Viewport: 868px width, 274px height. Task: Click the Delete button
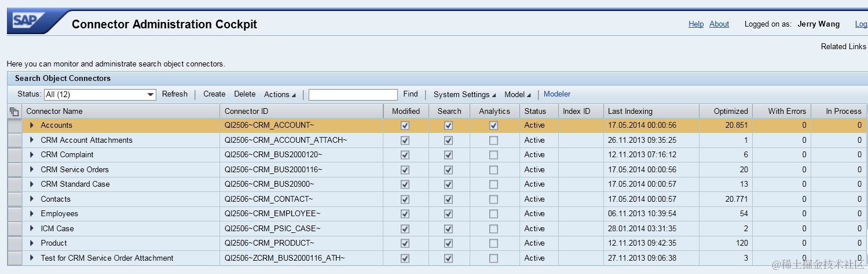[244, 94]
